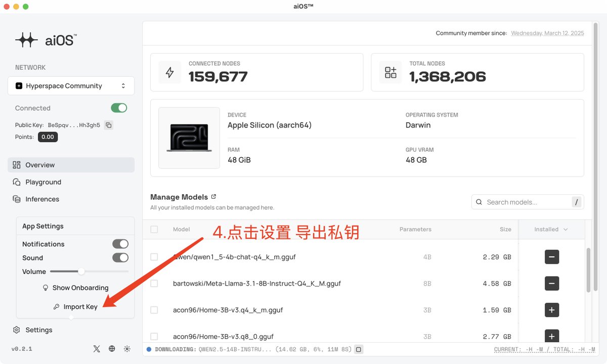
Task: Check the qwen1_5-4b-chat row checkbox
Action: (x=154, y=257)
